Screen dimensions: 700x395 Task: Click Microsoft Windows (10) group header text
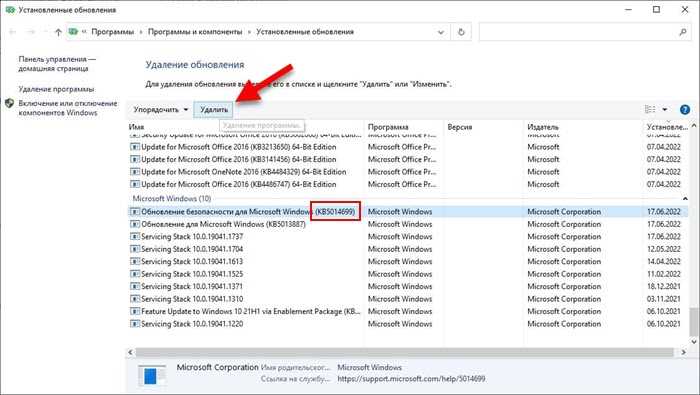172,199
